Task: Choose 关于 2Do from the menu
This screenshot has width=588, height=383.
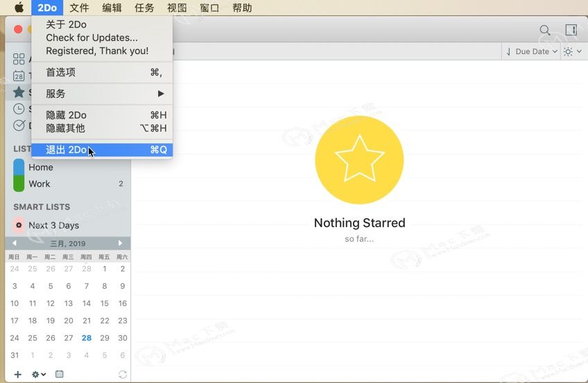Action: 102,25
